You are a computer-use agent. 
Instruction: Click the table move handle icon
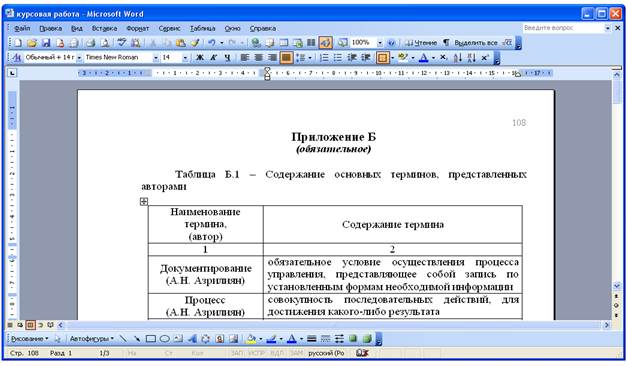pyautogui.click(x=144, y=201)
